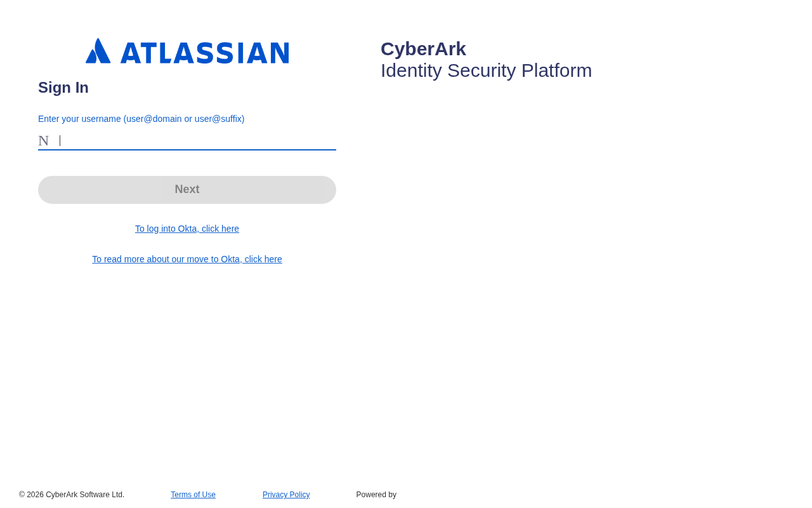Image resolution: width=812 pixels, height=508 pixels.
Task: Click the text cursor inside username box
Action: point(60,140)
